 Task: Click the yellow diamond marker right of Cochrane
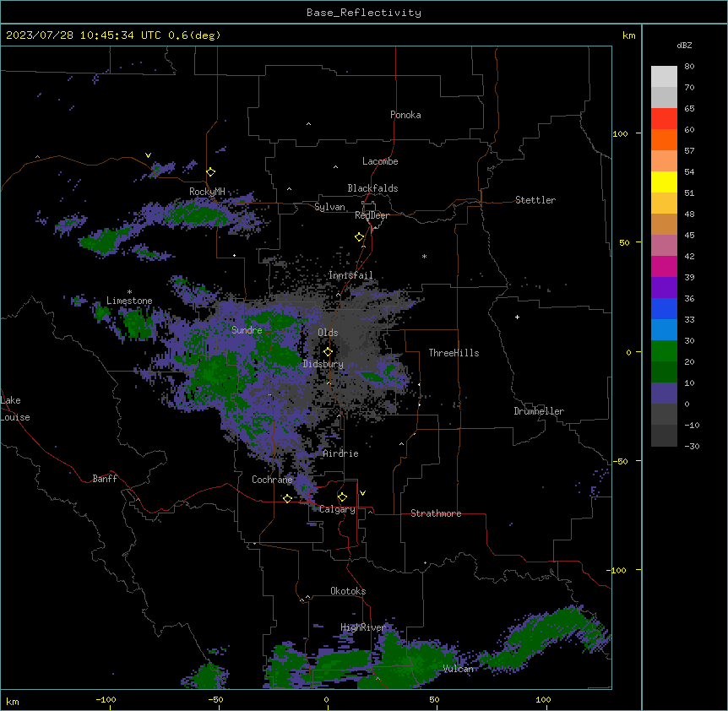coord(287,498)
